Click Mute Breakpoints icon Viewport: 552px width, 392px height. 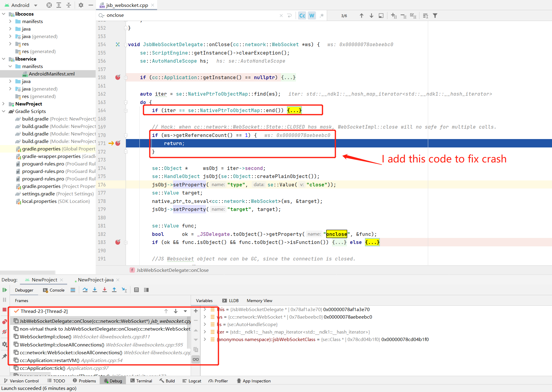coord(4,332)
